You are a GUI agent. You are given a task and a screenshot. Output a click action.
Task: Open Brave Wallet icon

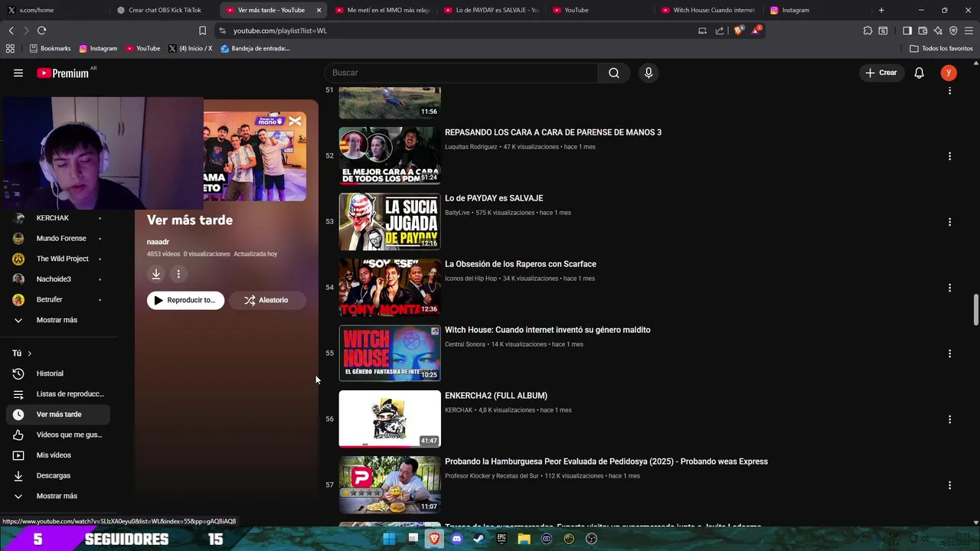point(923,31)
